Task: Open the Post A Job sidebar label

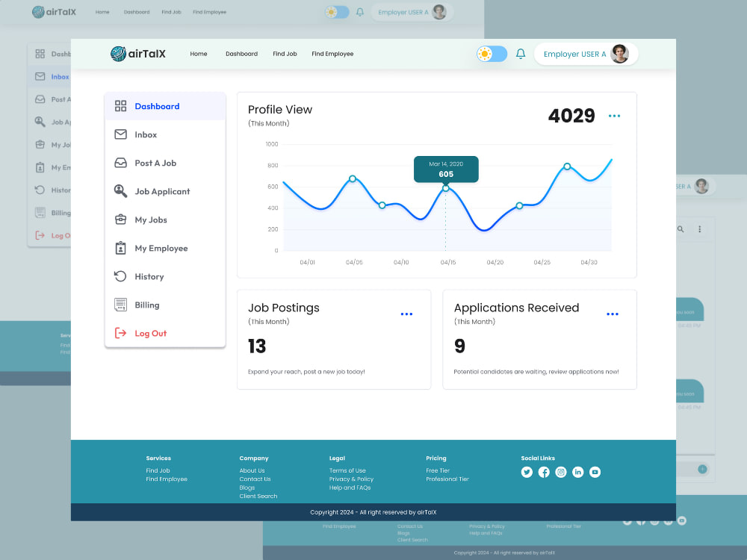Action: tap(155, 163)
